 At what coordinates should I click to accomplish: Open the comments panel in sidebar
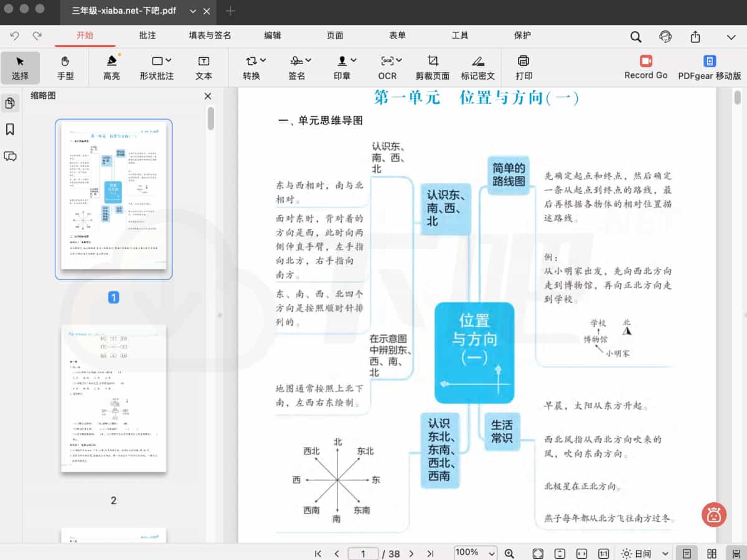coord(10,156)
